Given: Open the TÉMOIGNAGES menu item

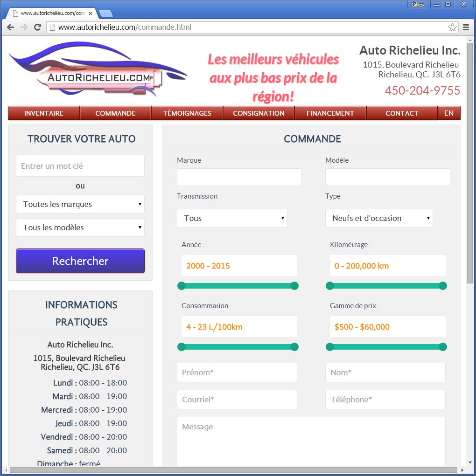Looking at the screenshot, I should click(x=187, y=113).
